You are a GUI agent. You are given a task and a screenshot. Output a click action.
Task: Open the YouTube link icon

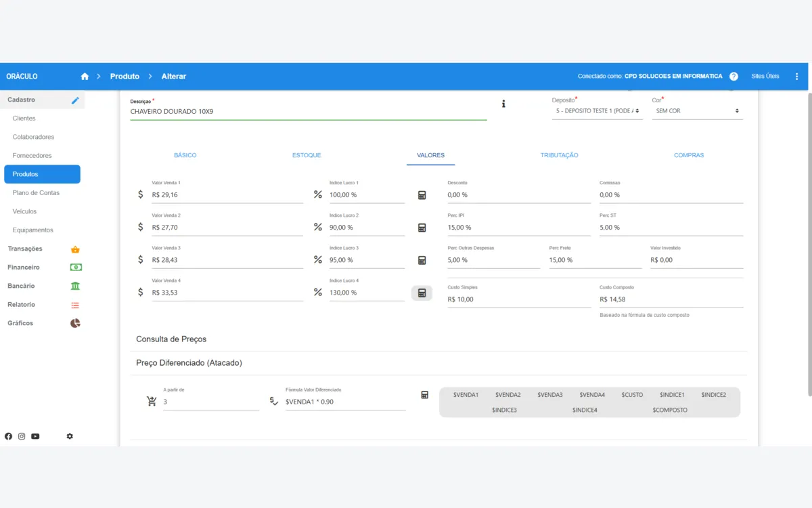(35, 436)
